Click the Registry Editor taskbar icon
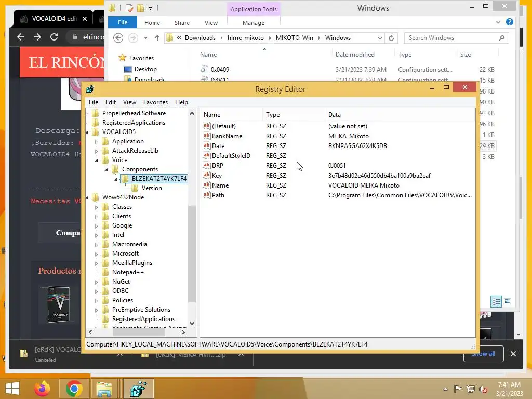This screenshot has height=399, width=532. [x=138, y=389]
